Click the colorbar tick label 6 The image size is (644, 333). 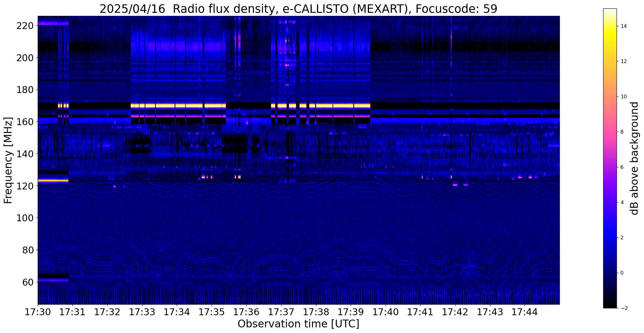tap(622, 167)
